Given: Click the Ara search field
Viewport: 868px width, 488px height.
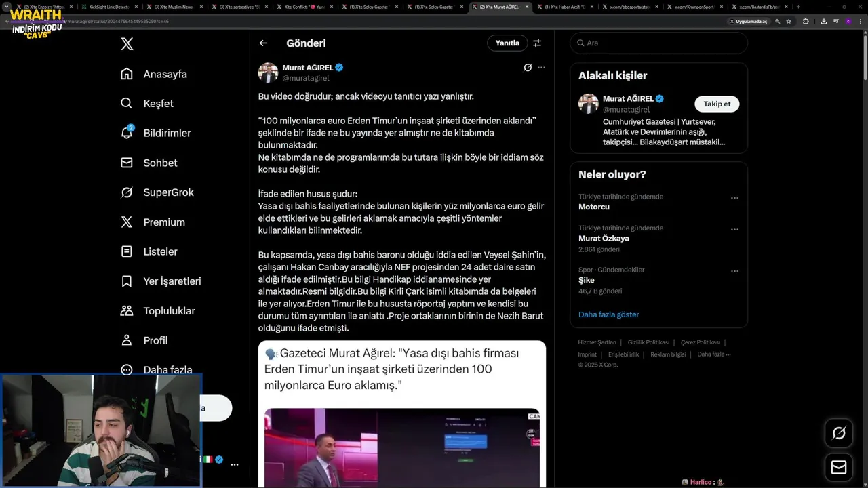Looking at the screenshot, I should pyautogui.click(x=658, y=43).
